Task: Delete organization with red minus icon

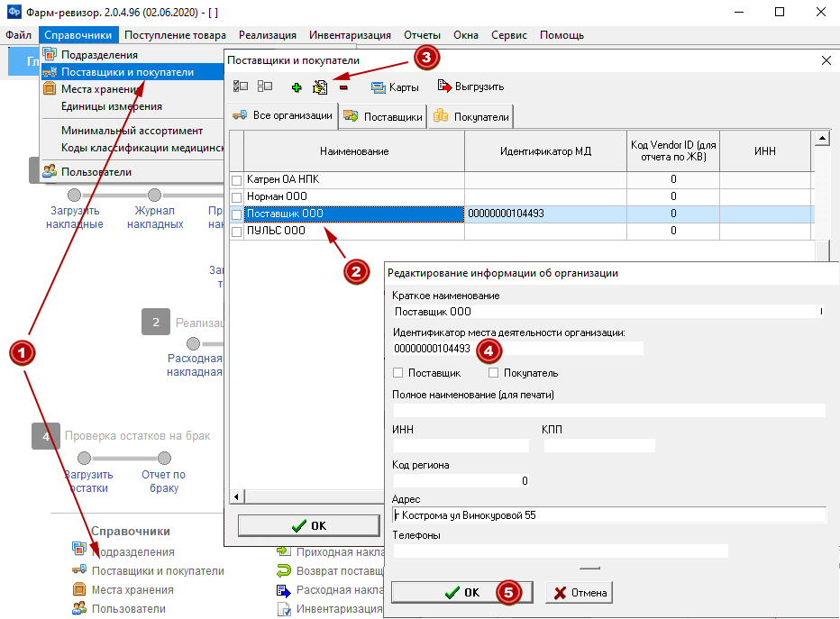Action: (343, 87)
